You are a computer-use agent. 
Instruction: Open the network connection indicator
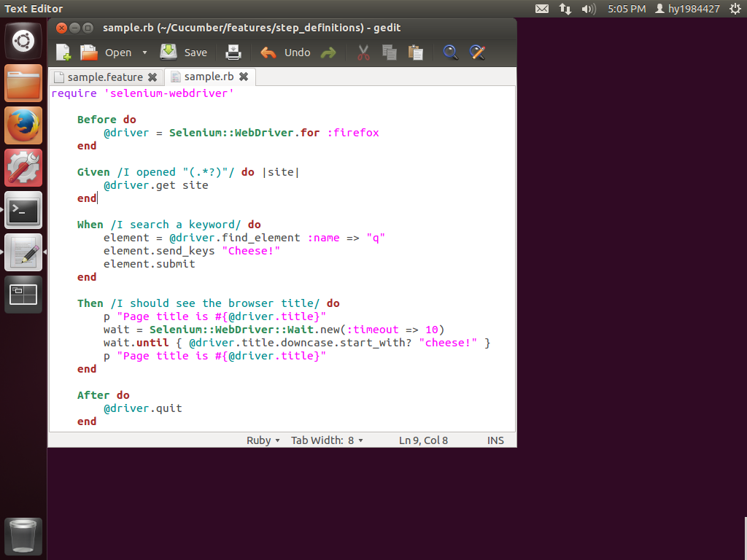(565, 9)
